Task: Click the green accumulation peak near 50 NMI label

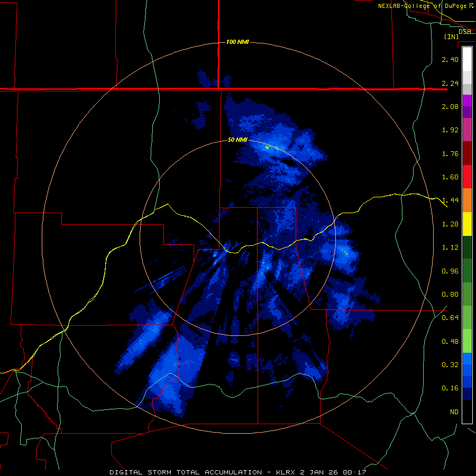Action: [267, 148]
